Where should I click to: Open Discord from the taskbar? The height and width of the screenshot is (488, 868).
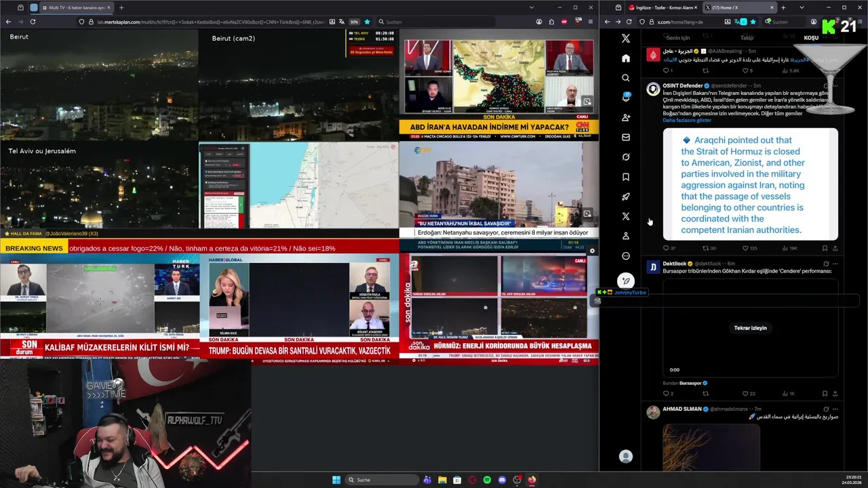pyautogui.click(x=502, y=480)
